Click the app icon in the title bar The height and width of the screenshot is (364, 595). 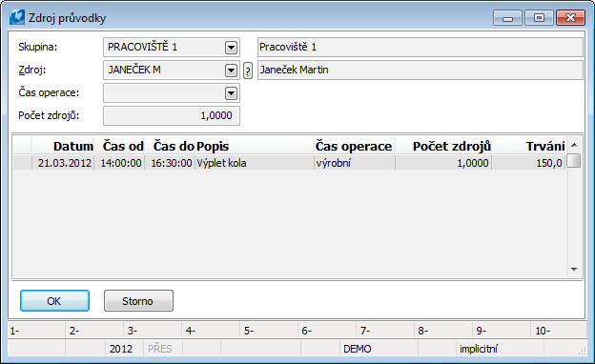[17, 17]
